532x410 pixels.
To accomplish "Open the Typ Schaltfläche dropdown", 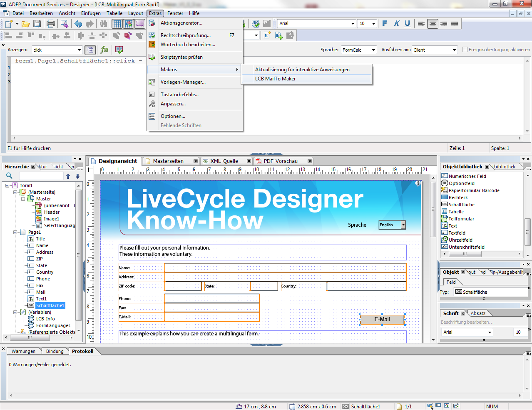I will coord(490,292).
